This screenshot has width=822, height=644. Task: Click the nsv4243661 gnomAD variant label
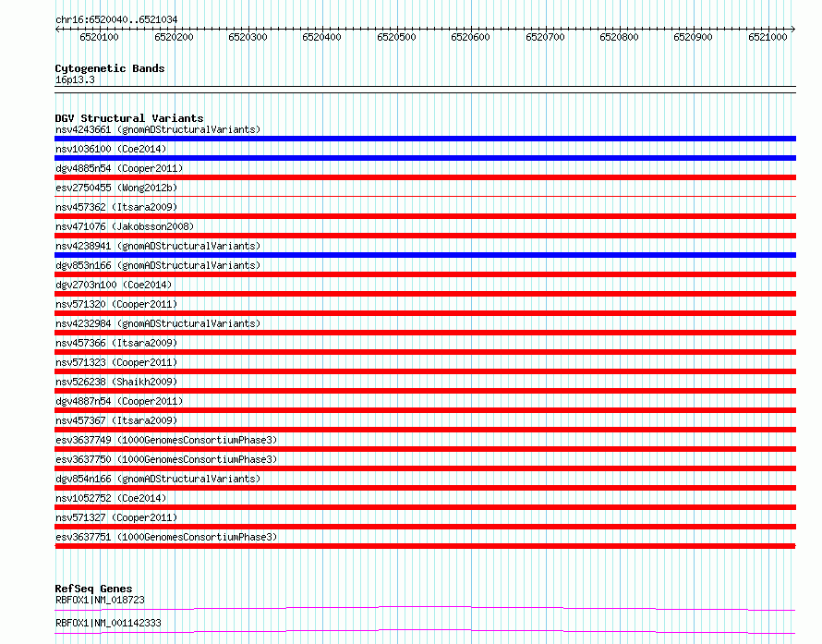pyautogui.click(x=158, y=129)
